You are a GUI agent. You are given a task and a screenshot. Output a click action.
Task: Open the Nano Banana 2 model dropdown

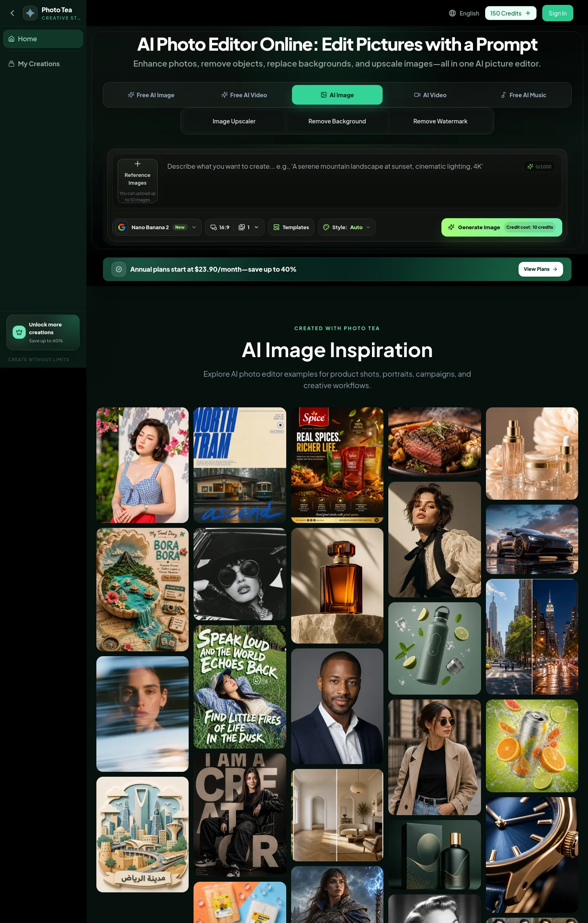click(x=157, y=227)
